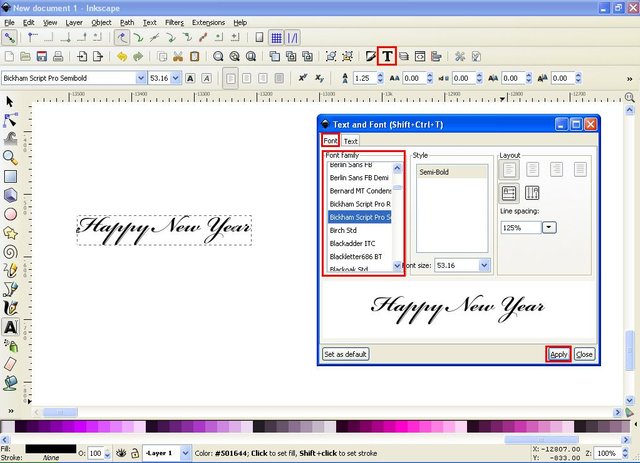Viewport: 640px width, 463px height.
Task: Select the Pencil freehand tool
Action: pos(10,270)
